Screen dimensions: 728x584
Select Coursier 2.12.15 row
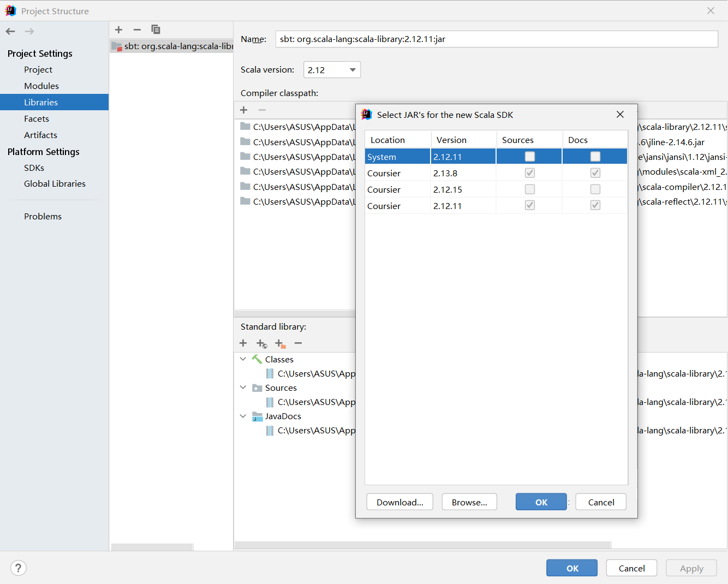click(x=496, y=189)
